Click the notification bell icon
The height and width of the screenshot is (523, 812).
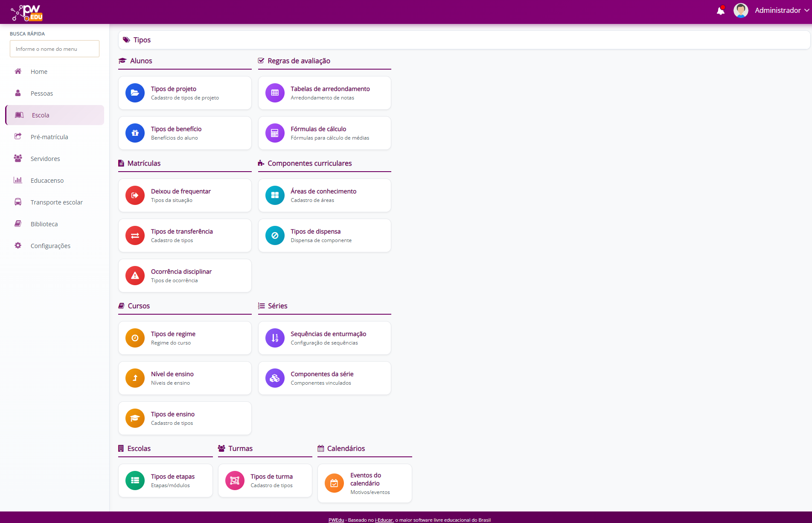(x=720, y=11)
